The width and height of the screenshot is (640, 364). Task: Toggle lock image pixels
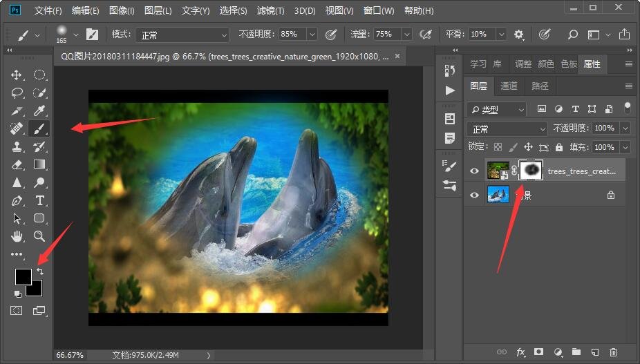coord(513,147)
